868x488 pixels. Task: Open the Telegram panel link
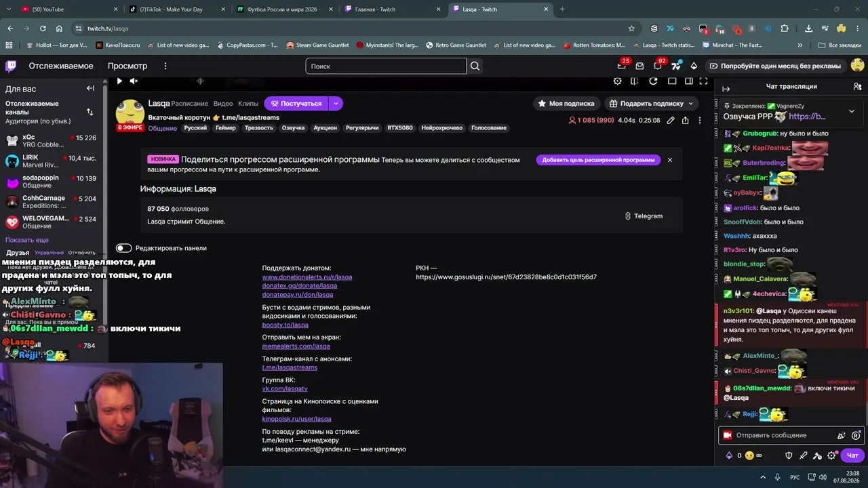tap(644, 216)
